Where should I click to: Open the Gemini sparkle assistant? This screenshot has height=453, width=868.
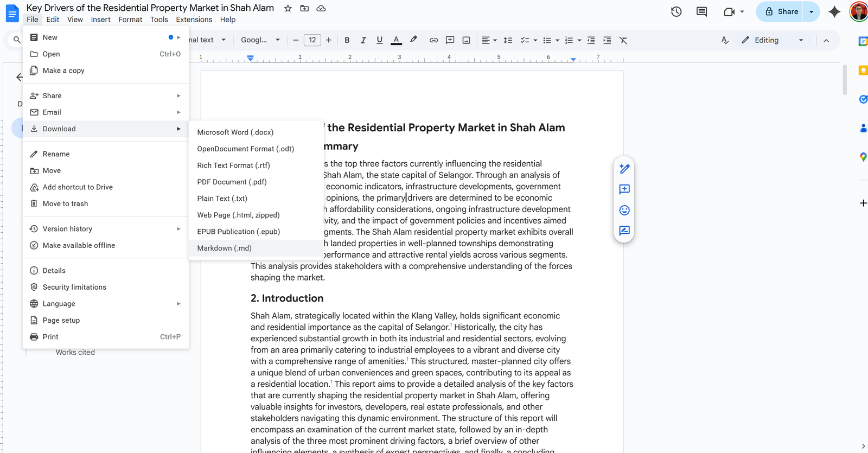click(834, 11)
